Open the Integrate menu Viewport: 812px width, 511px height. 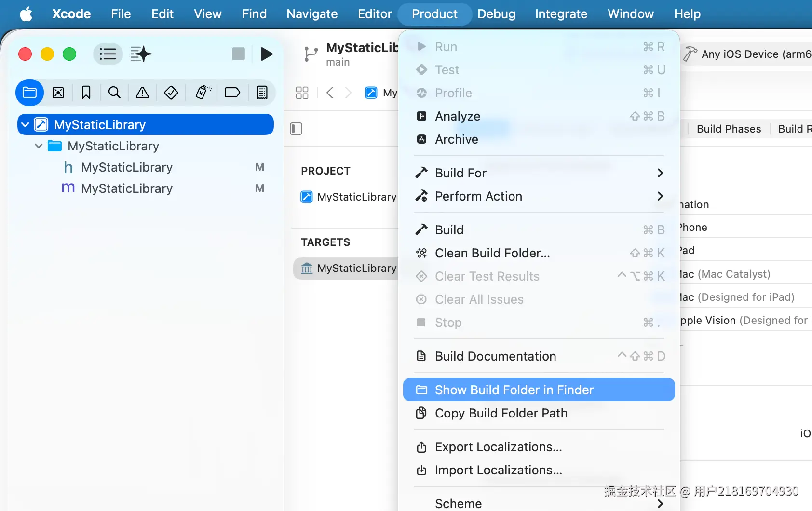[561, 14]
